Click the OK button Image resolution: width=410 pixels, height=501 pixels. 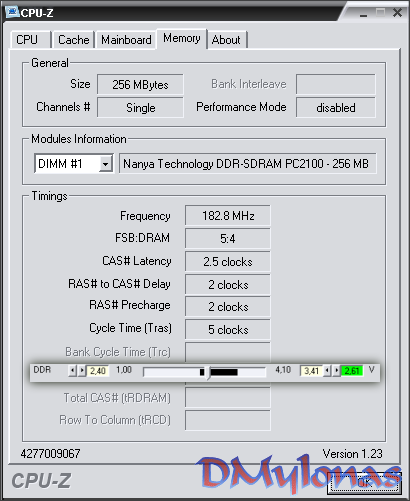[364, 482]
